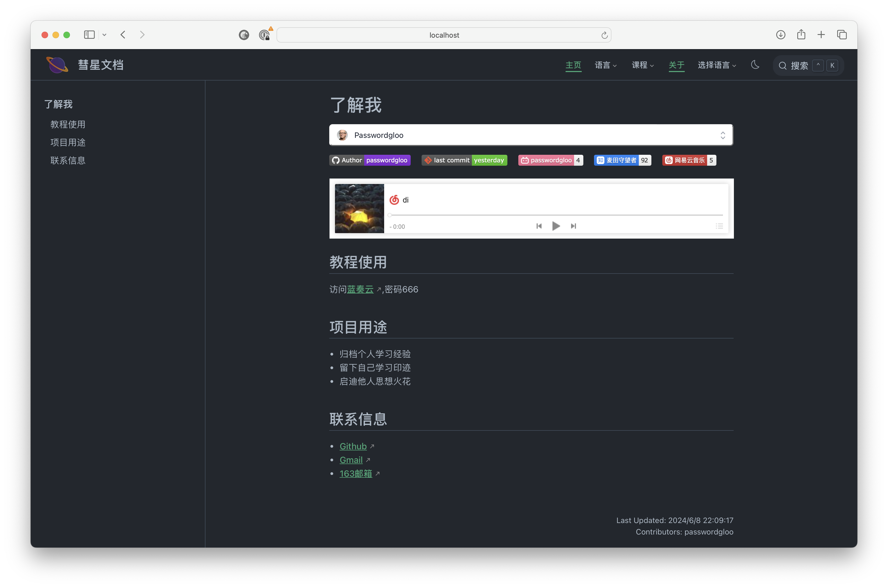Screen dimensions: 888x588
Task: Switch to the 关于 nav item
Action: click(x=676, y=65)
